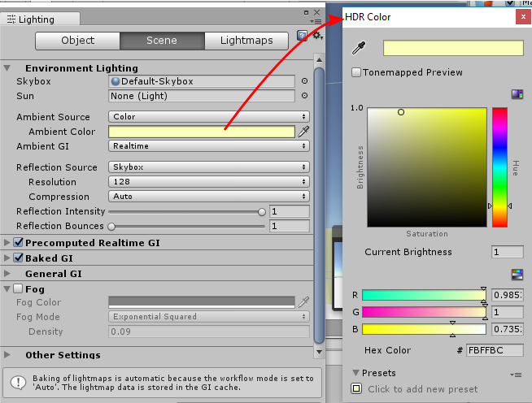
Task: Click the B value field
Action: tap(508, 329)
